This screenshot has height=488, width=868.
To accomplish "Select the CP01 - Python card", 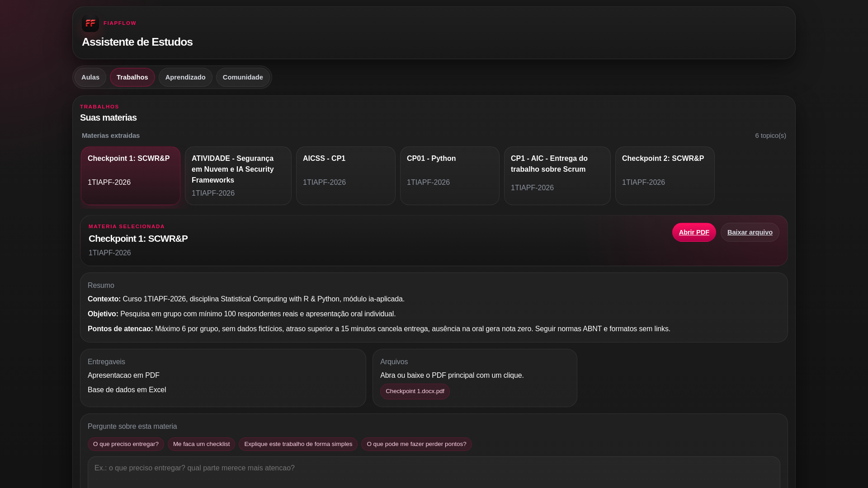I will tap(450, 176).
